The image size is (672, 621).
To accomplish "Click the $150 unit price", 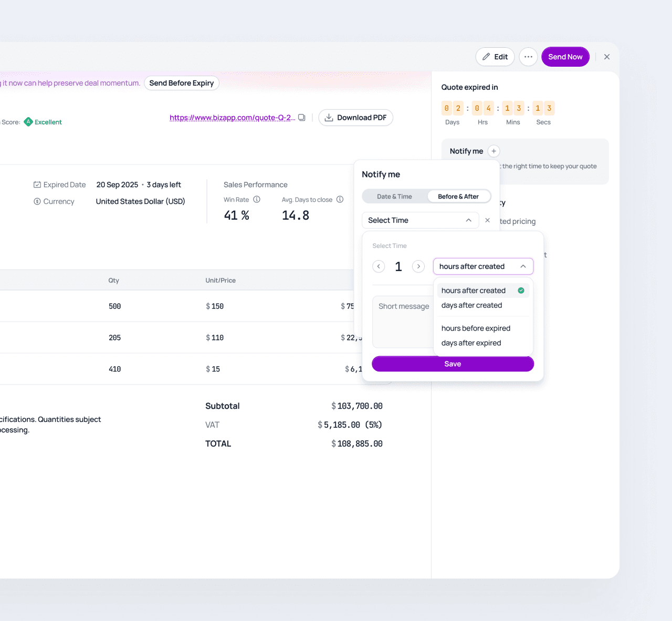I will 215,306.
